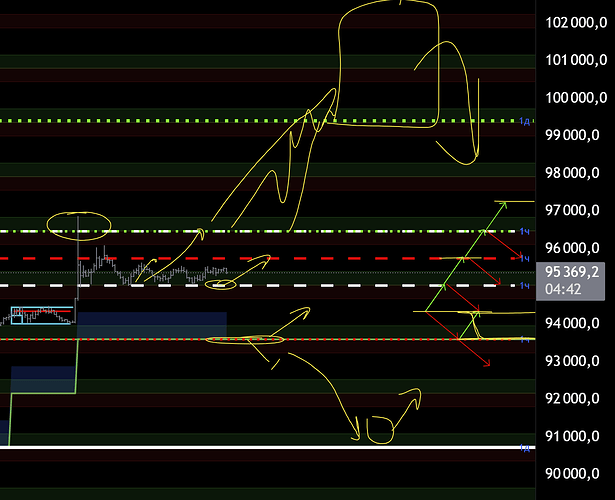Image resolution: width=615 pixels, height=500 pixels.
Task: Click the 97 000,0 price axis label
Action: coord(574,210)
